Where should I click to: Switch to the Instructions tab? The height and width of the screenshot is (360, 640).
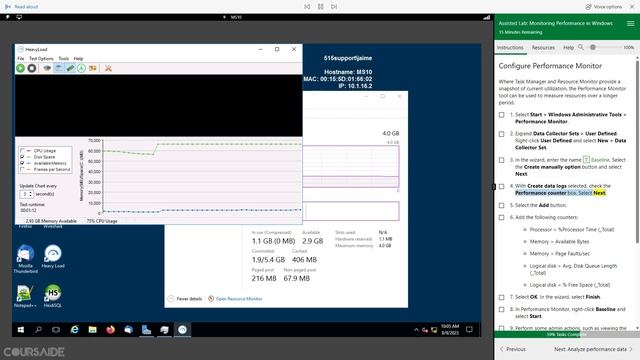pyautogui.click(x=510, y=48)
